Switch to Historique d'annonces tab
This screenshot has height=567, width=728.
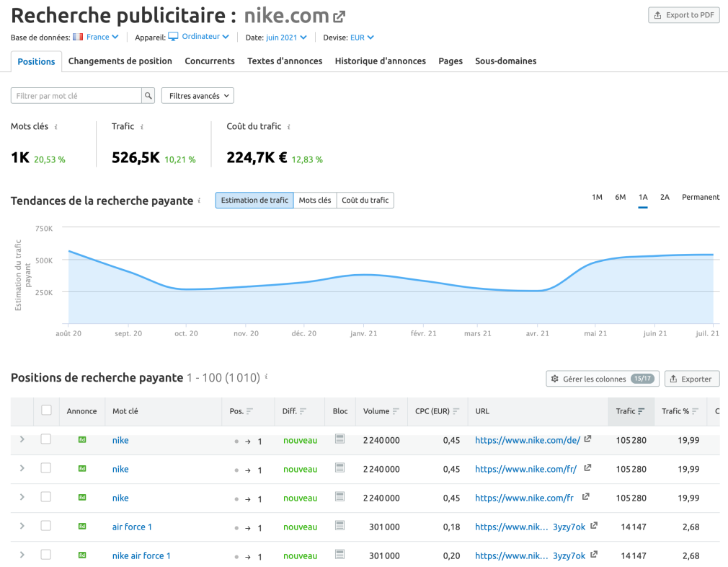coord(381,61)
